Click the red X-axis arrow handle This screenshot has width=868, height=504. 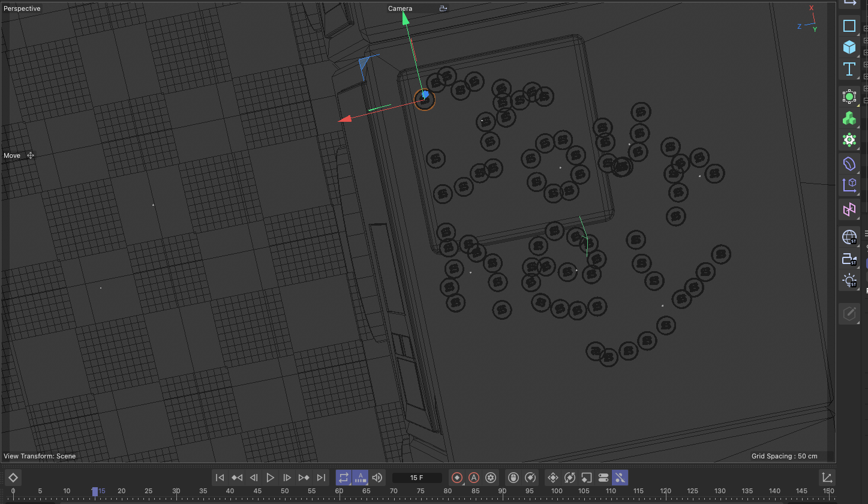(345, 119)
